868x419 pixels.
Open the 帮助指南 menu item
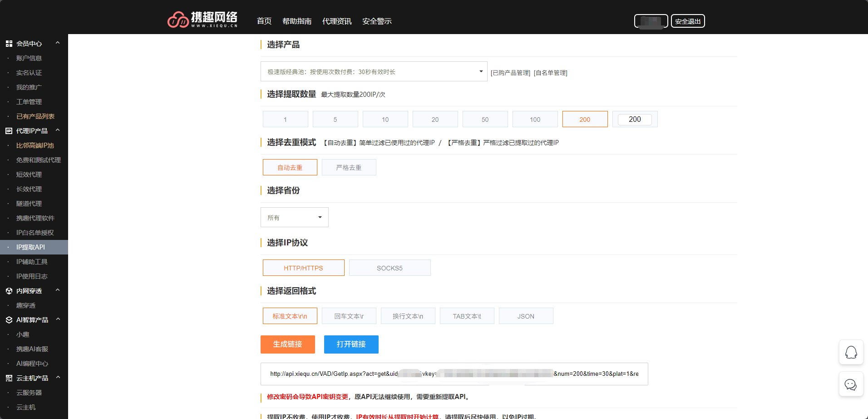click(x=297, y=21)
